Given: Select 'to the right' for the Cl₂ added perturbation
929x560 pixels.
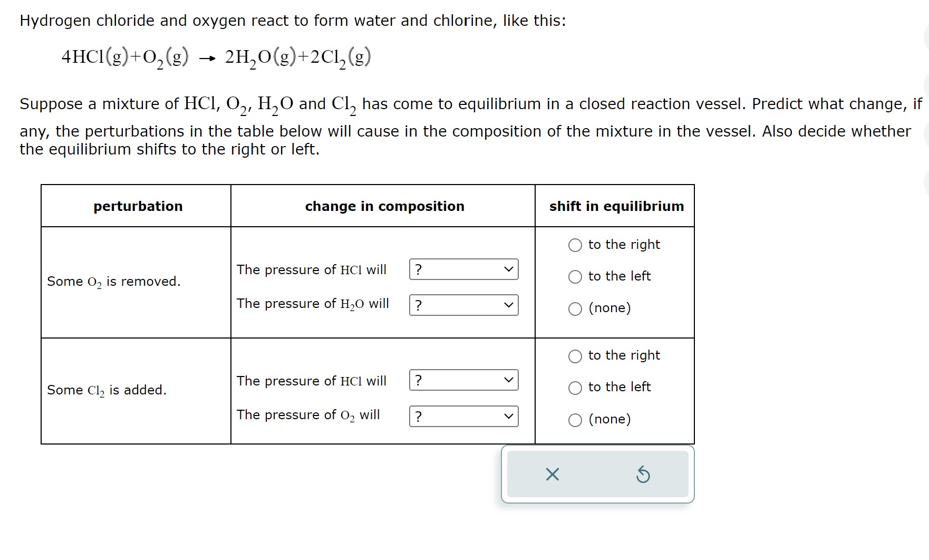Looking at the screenshot, I should [x=575, y=355].
